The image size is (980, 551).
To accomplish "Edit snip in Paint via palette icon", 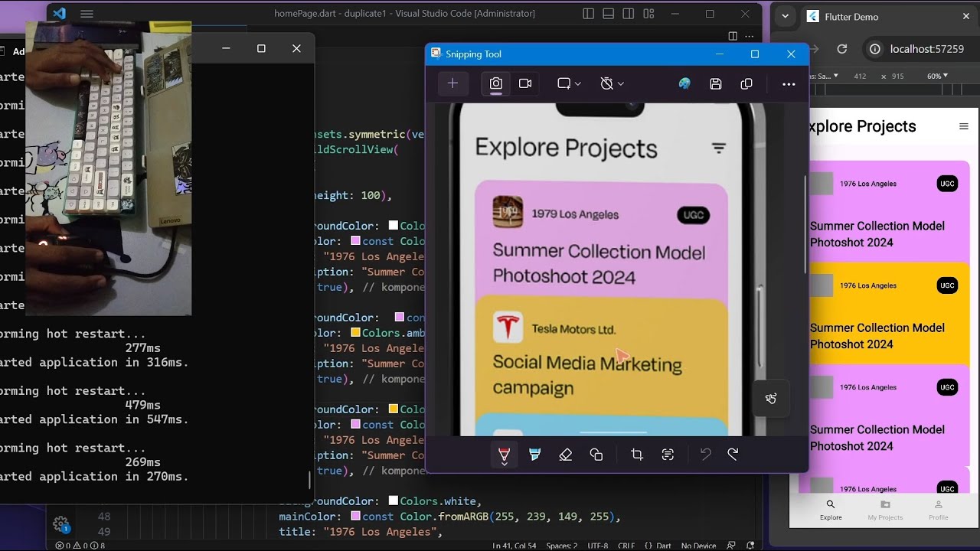I will tap(684, 83).
